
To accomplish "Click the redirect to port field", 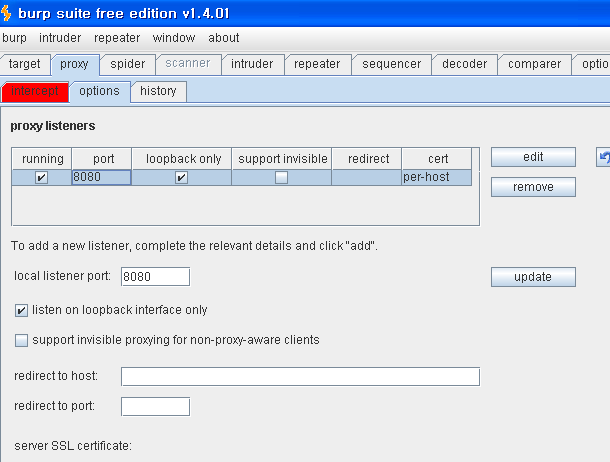I will [x=156, y=407].
